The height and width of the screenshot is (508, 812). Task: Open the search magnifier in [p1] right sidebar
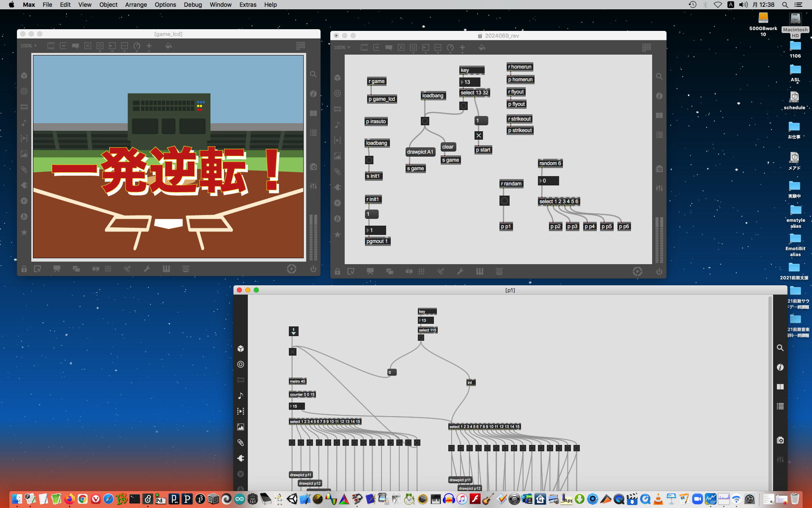(x=780, y=348)
